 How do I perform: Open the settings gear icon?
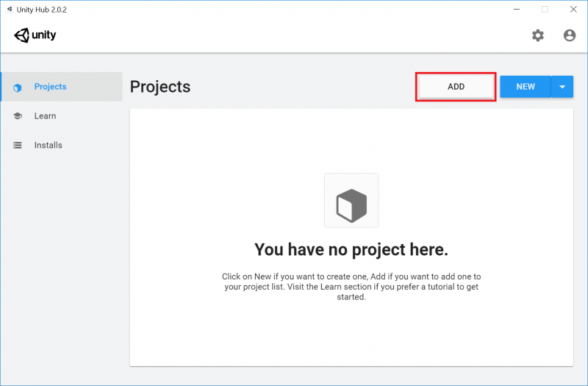pyautogui.click(x=538, y=35)
